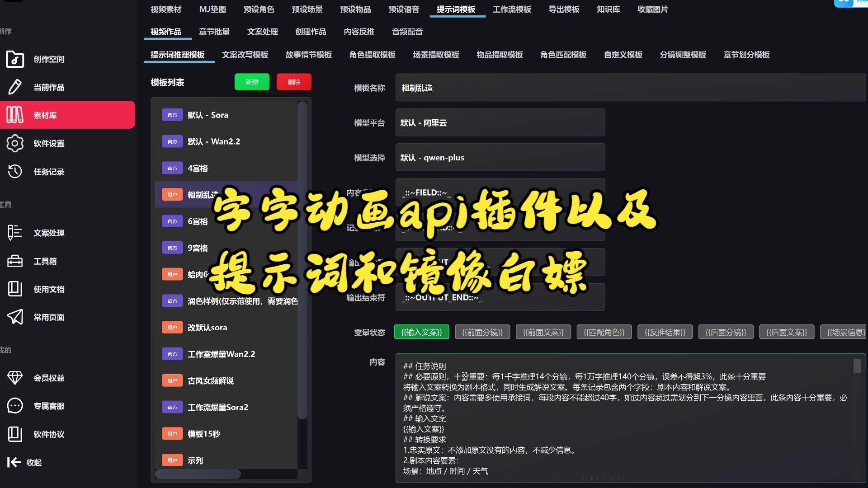Open 软件设置 gear icon

coord(15,143)
